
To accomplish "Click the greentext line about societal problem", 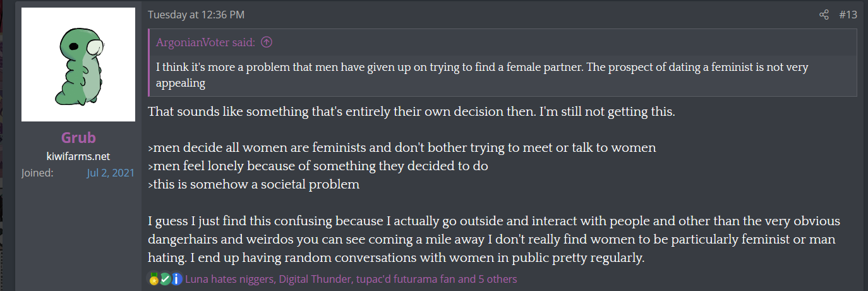I will [253, 185].
